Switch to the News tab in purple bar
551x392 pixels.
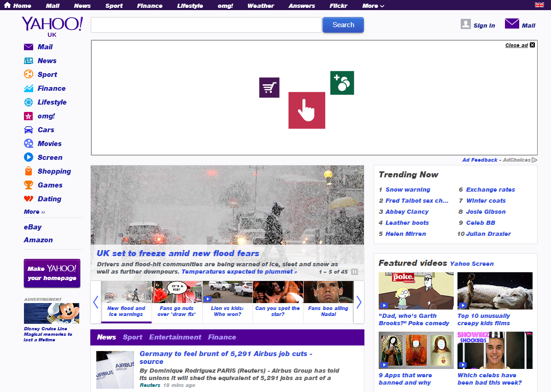click(106, 337)
